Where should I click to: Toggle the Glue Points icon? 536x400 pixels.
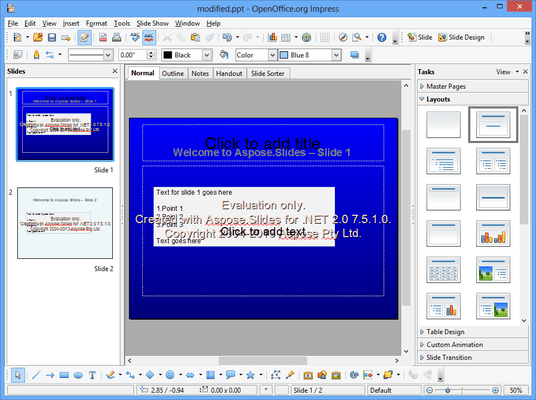click(290, 375)
